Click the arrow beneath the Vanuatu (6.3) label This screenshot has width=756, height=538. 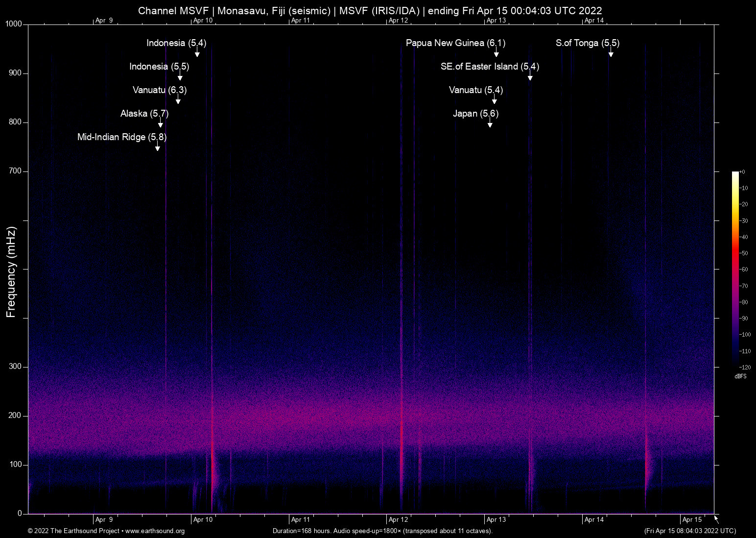(178, 100)
